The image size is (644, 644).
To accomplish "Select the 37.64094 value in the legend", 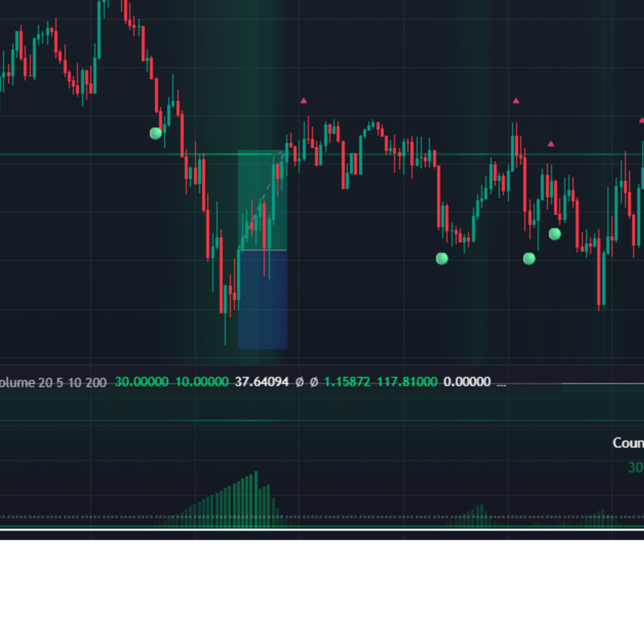I will tap(261, 382).
